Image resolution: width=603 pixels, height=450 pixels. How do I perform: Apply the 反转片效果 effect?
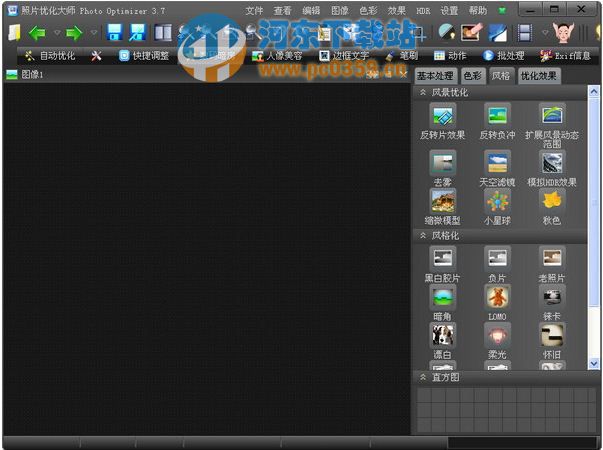(442, 115)
